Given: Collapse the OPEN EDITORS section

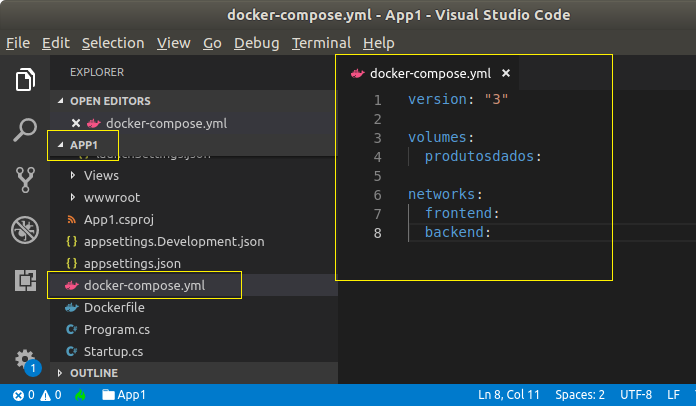Looking at the screenshot, I should [x=61, y=101].
